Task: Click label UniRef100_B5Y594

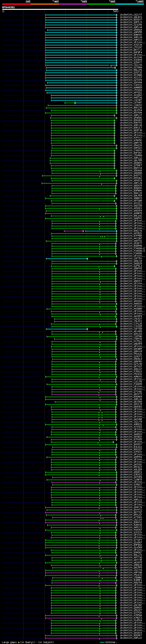Action: (131, 113)
